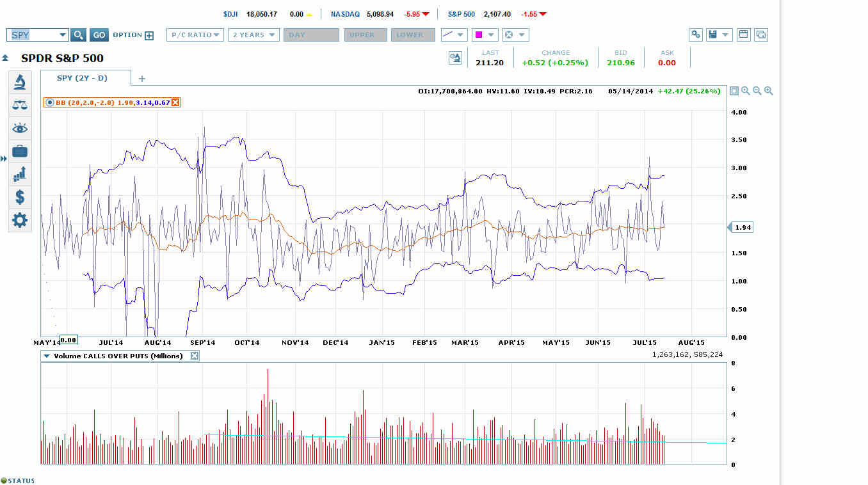Click the disabled DAY button
868x485 pixels.
coord(311,35)
